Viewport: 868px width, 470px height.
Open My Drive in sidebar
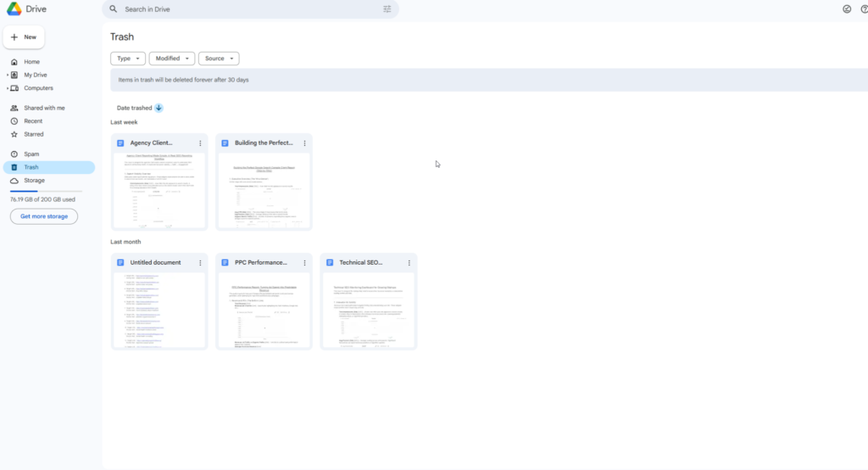pos(36,75)
